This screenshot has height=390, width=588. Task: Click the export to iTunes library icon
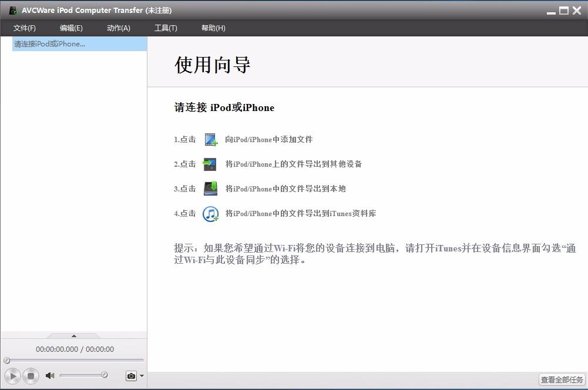tap(210, 214)
